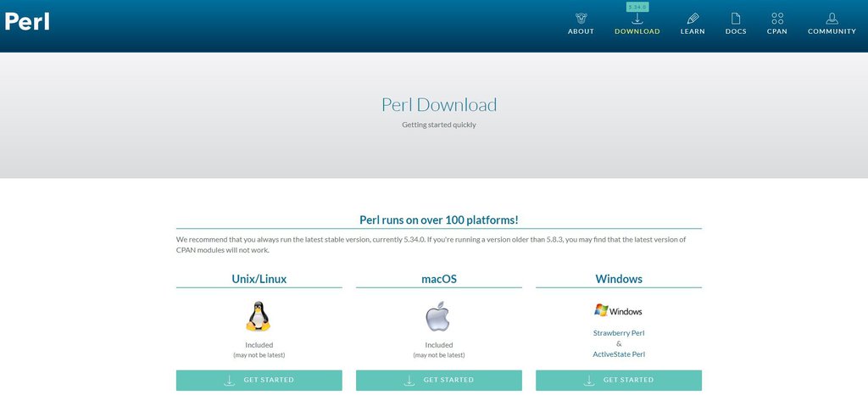
Task: Click the ampersand between Strawberry Perl and ActiveState Perl
Action: click(x=619, y=343)
